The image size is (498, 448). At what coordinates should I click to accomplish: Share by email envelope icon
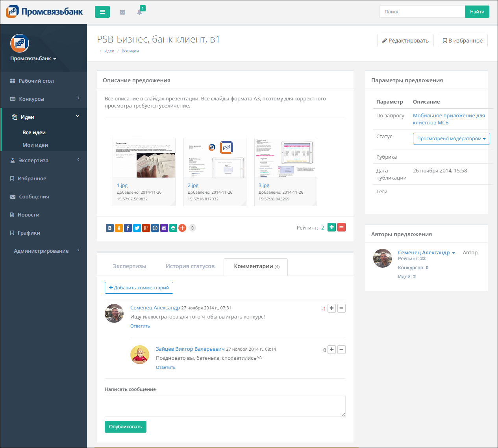pos(164,228)
